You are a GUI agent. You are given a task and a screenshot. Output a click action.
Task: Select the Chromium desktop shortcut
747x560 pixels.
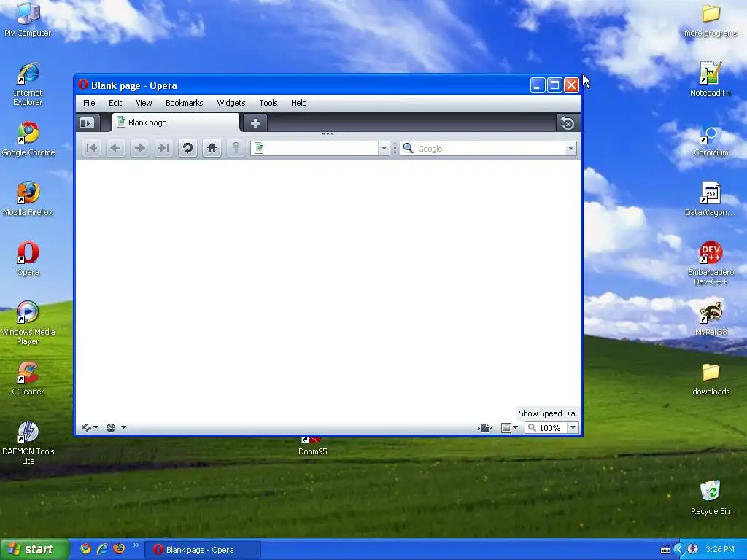[x=711, y=141]
